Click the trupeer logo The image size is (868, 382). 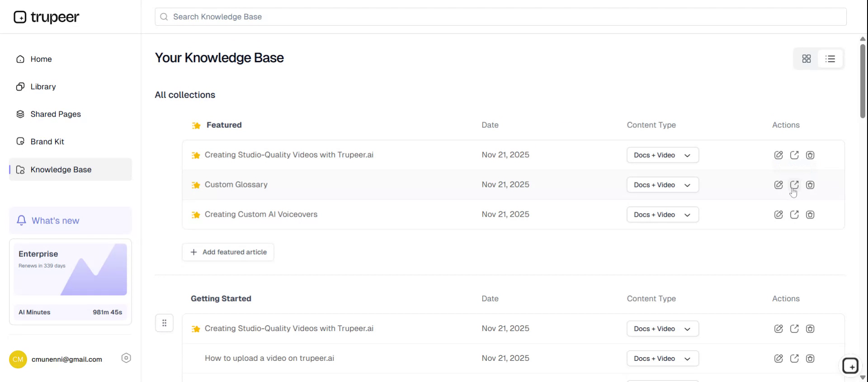pyautogui.click(x=47, y=17)
